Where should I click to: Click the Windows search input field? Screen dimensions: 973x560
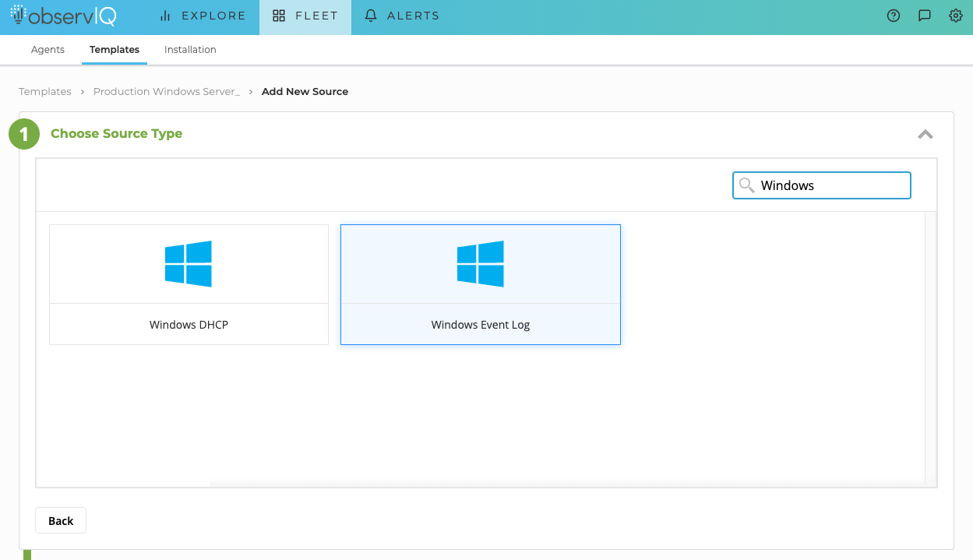pos(822,185)
